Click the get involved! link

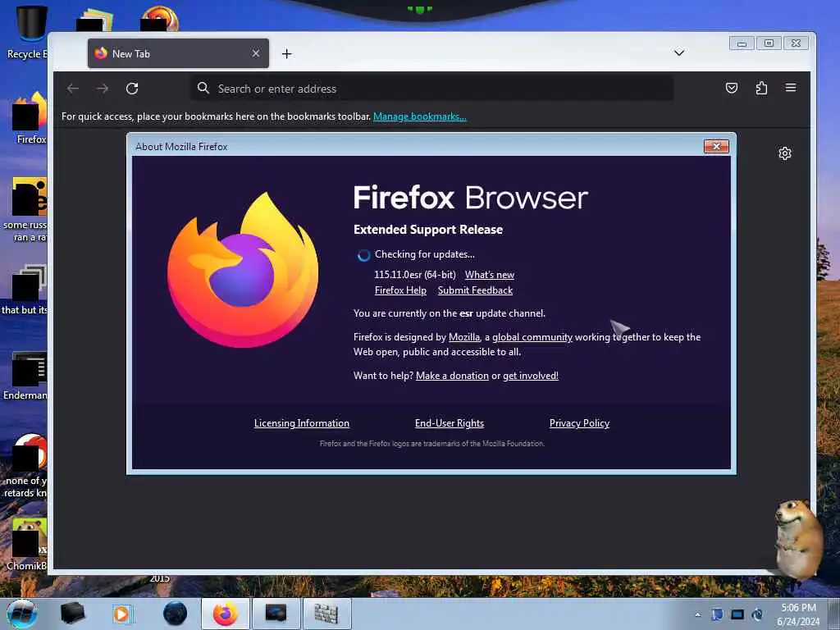[531, 376]
